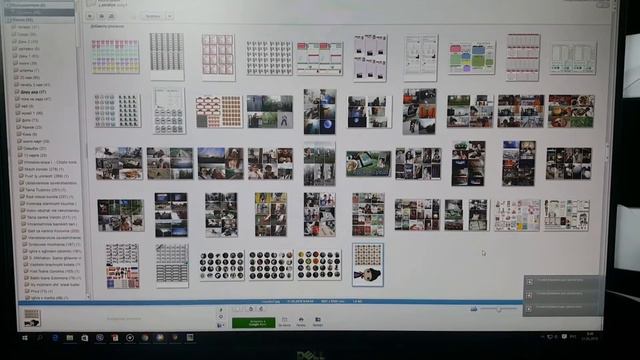The width and height of the screenshot is (640, 360).
Task: Click the third icon in the folder header toolbar
Action: coord(111,16)
